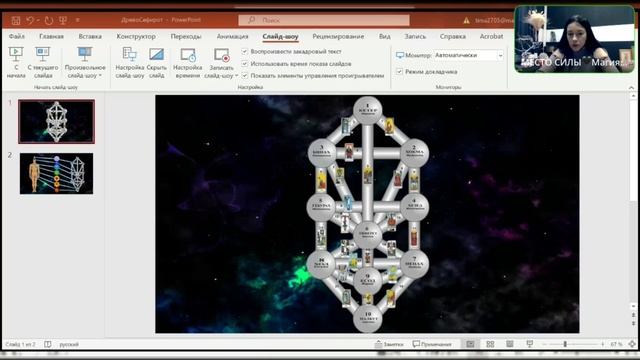The width and height of the screenshot is (640, 360).
Task: Open Undo history dropdown arrow
Action: pyautogui.click(x=38, y=20)
